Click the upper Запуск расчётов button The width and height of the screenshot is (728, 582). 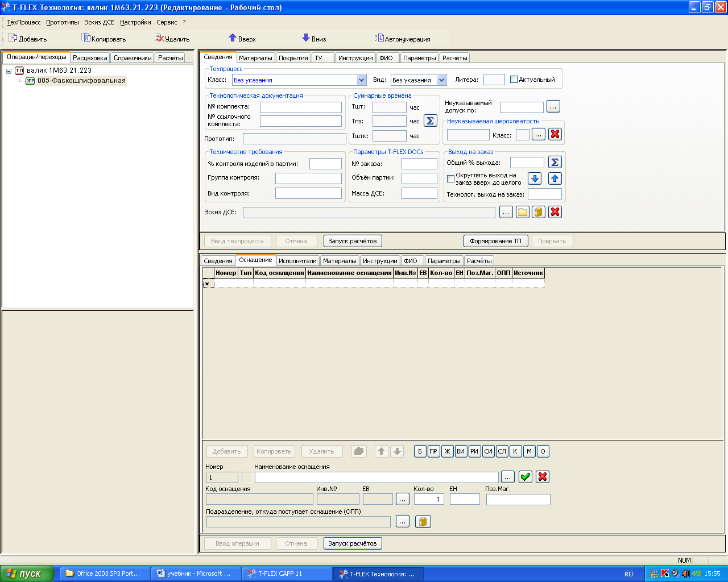coord(352,241)
